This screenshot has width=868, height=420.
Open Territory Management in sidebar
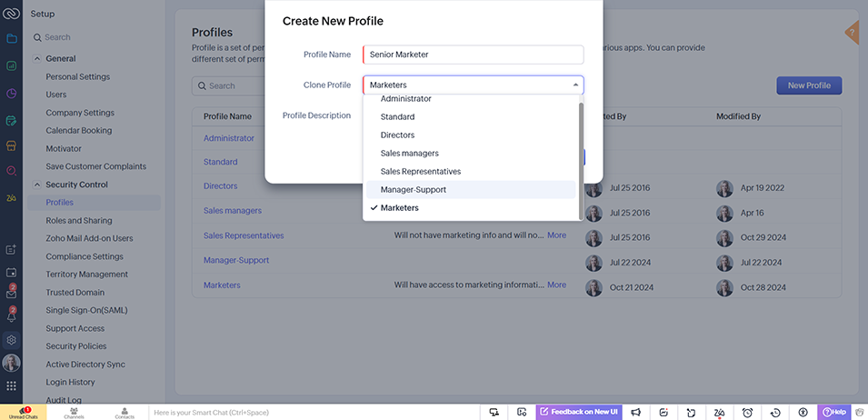click(x=86, y=275)
